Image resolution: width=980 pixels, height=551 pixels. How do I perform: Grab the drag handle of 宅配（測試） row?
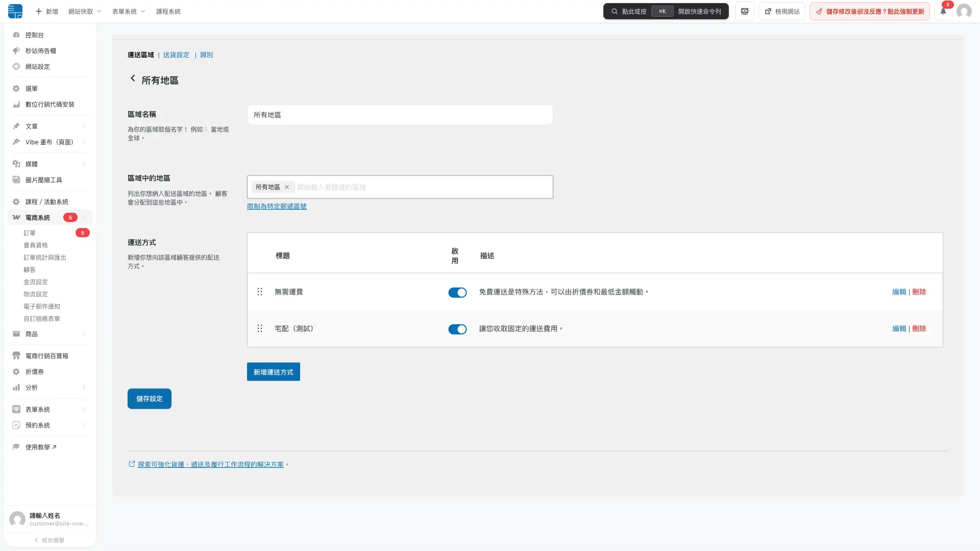pos(260,329)
